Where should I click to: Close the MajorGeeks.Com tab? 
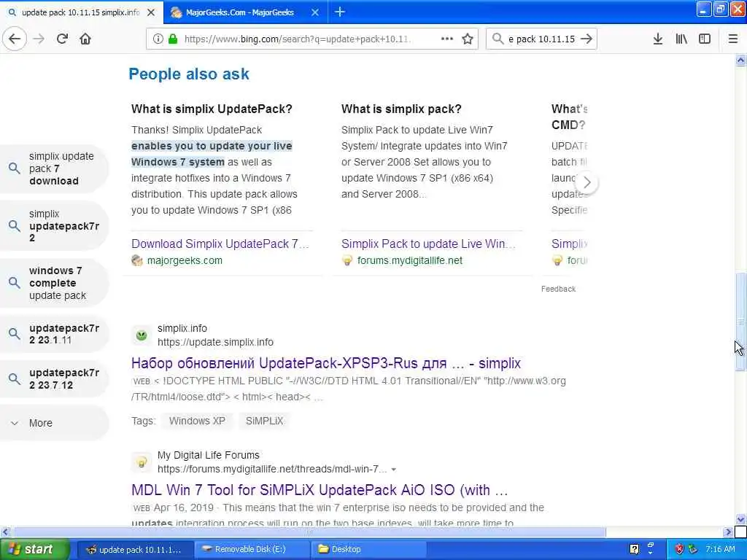(x=315, y=12)
